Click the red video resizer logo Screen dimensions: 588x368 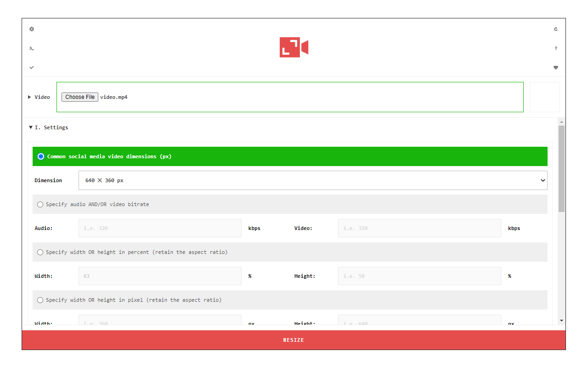tap(294, 47)
